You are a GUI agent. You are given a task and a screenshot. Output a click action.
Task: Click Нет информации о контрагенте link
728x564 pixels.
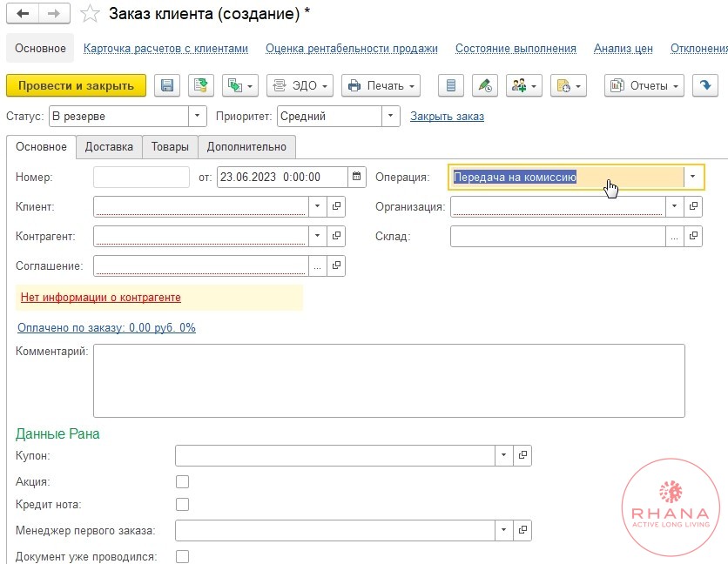click(101, 298)
